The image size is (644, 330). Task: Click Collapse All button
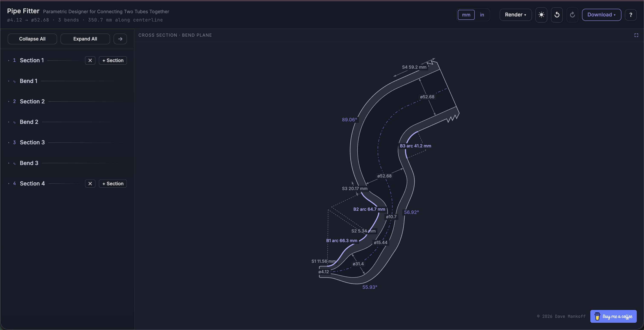point(32,39)
